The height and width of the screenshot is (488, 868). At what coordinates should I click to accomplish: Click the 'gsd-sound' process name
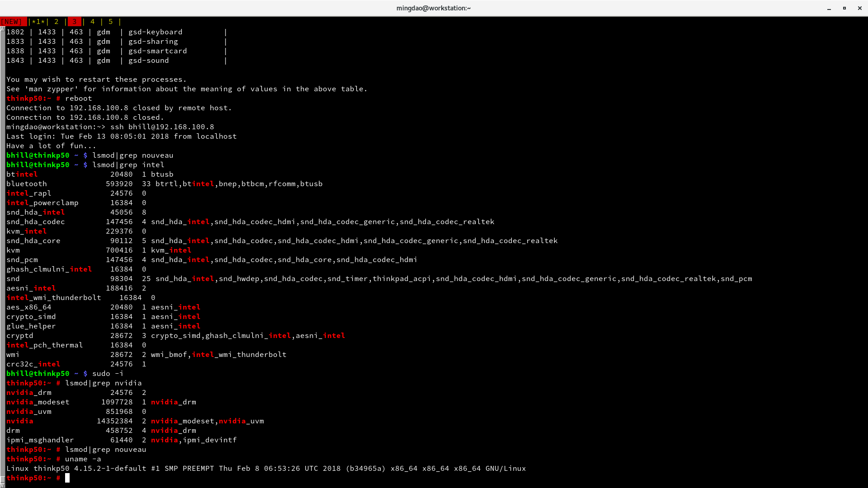pos(149,61)
